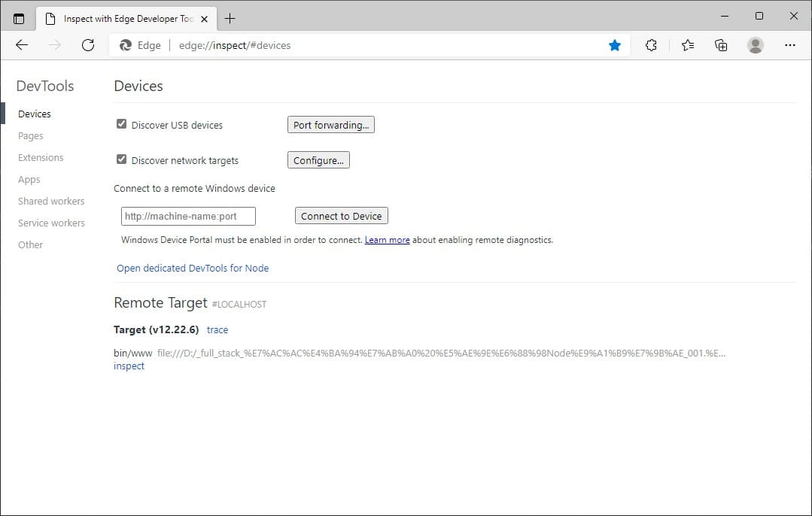Click the browser Back arrow
The height and width of the screenshot is (516, 812).
point(22,45)
